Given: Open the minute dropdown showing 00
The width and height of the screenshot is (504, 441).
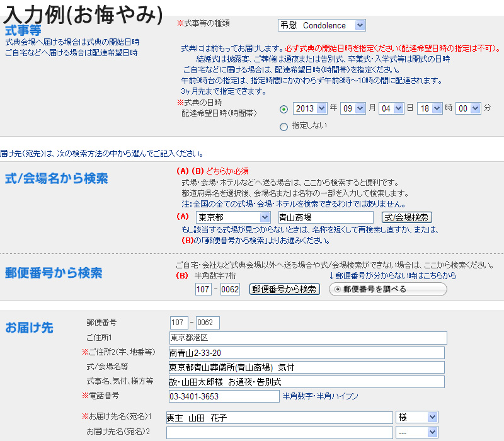Looking at the screenshot, I should 468,108.
